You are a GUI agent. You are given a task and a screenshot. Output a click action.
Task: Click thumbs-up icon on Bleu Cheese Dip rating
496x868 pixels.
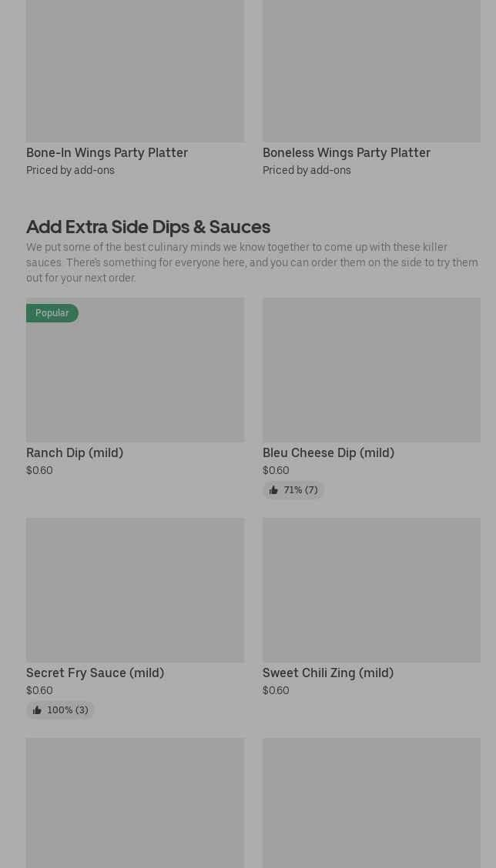[x=273, y=490]
